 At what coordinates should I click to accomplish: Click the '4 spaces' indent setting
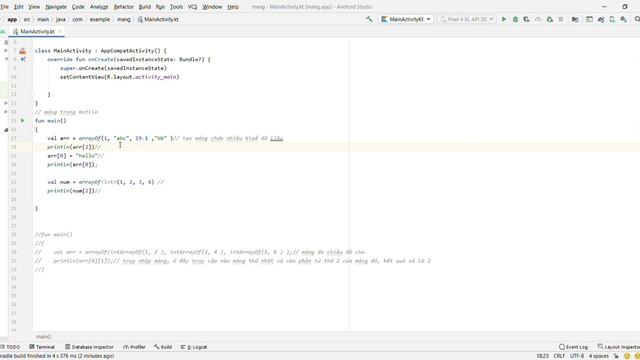(599, 356)
